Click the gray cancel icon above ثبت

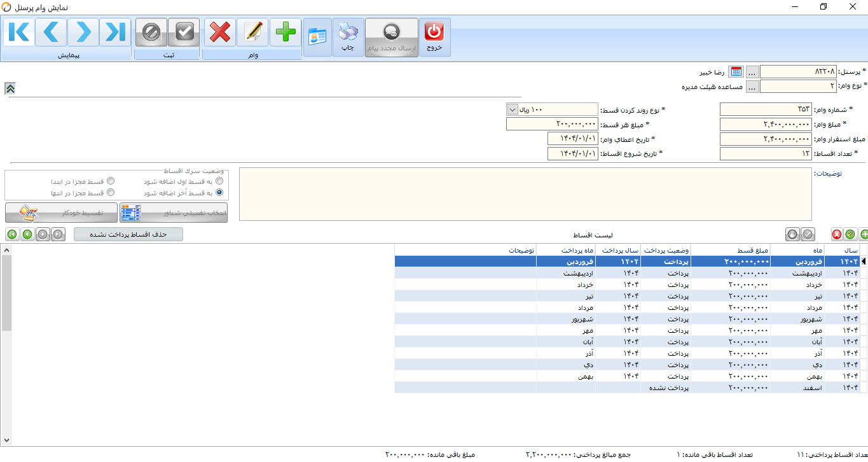(151, 32)
